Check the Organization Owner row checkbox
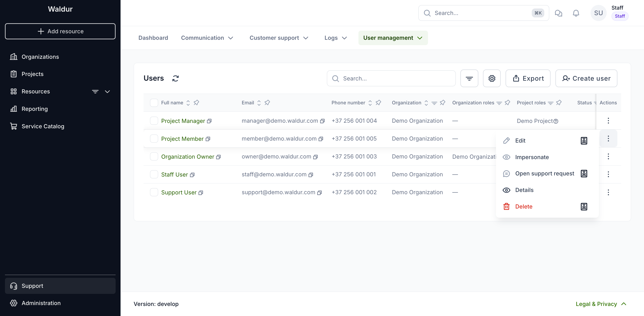Screen dimensions: 644x316 coord(154,156)
